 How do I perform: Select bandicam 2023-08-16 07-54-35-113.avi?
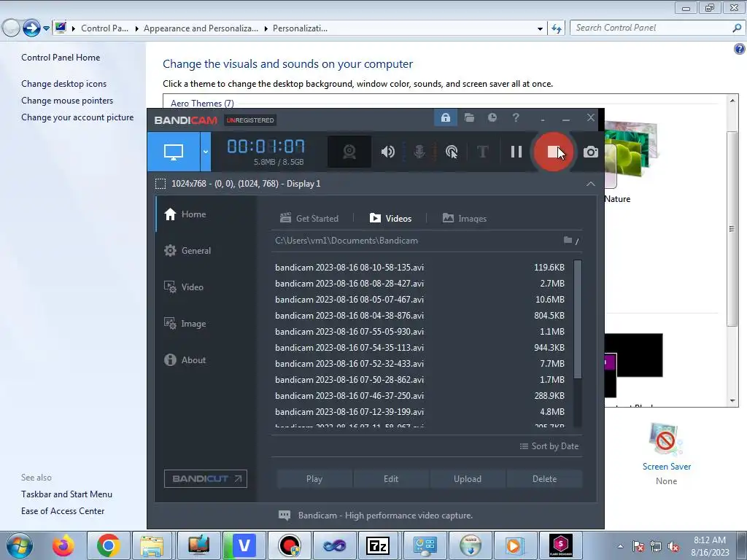pyautogui.click(x=419, y=348)
